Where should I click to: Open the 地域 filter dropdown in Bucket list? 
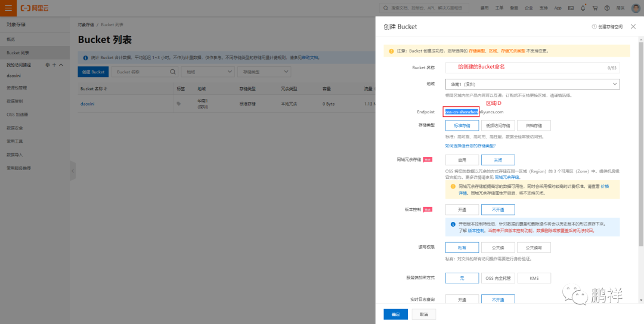point(208,72)
